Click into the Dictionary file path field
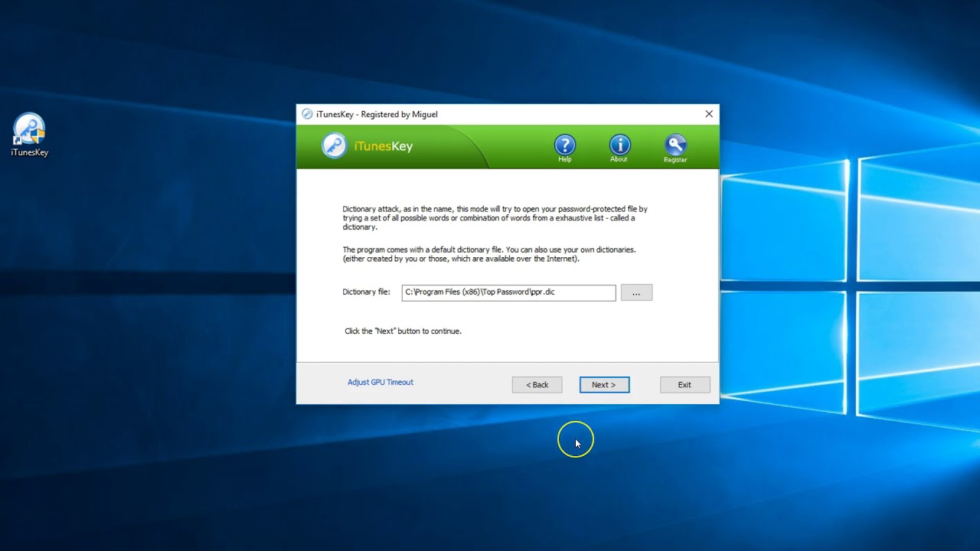This screenshot has width=980, height=551. pyautogui.click(x=508, y=292)
